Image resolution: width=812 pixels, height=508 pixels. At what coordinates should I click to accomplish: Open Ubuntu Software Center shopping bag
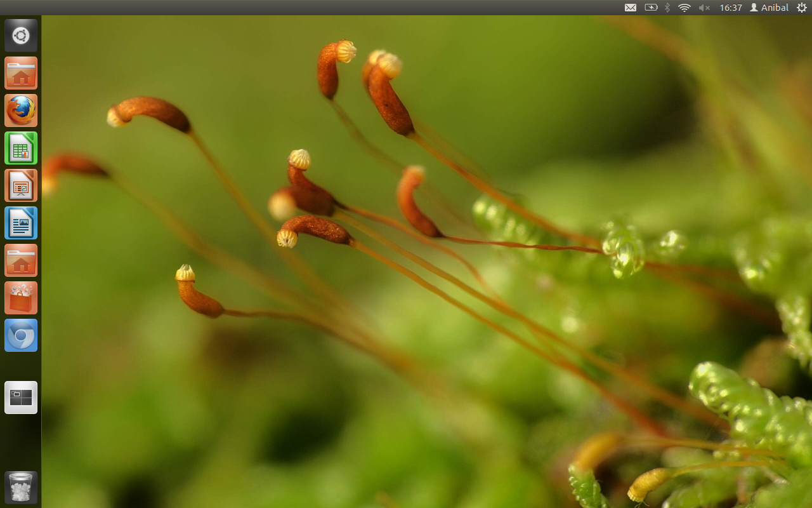(21, 298)
